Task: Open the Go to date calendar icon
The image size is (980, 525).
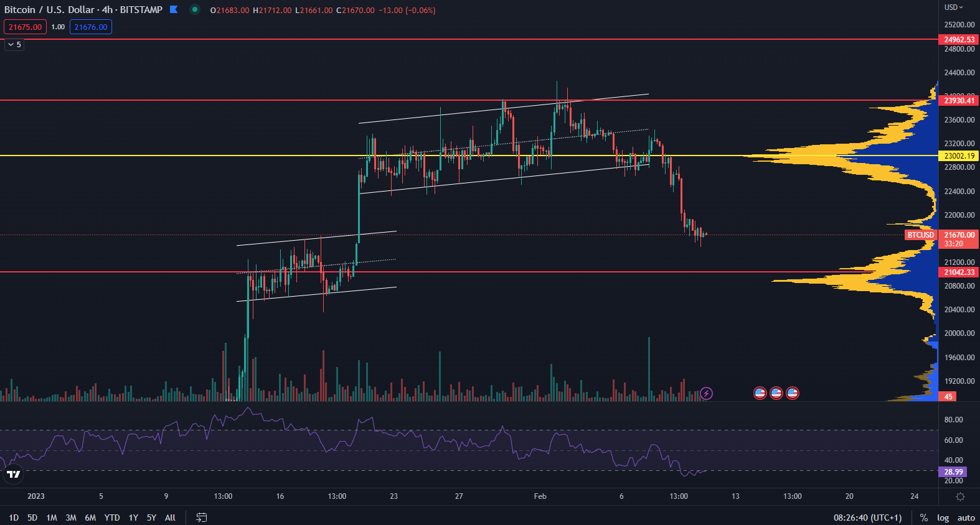Action: [x=201, y=518]
